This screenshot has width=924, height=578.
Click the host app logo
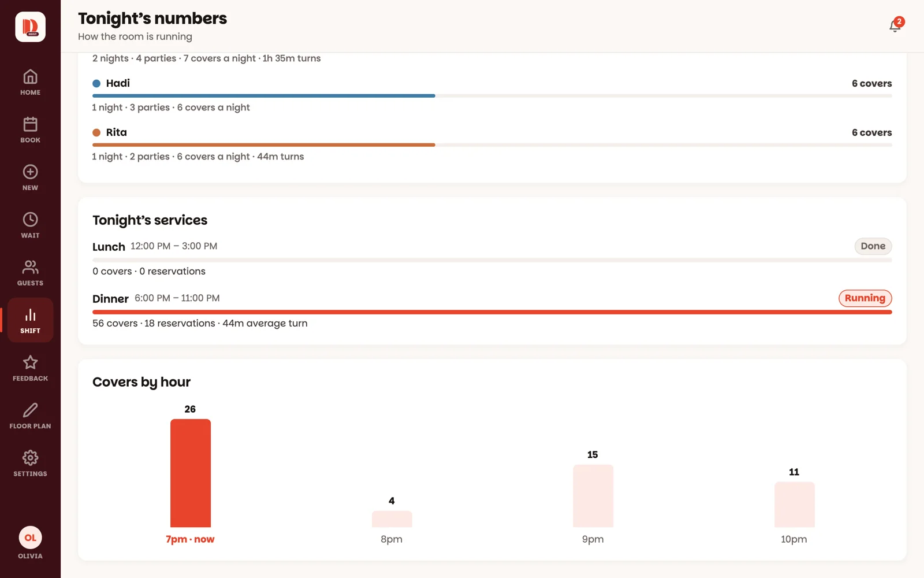[x=30, y=27]
